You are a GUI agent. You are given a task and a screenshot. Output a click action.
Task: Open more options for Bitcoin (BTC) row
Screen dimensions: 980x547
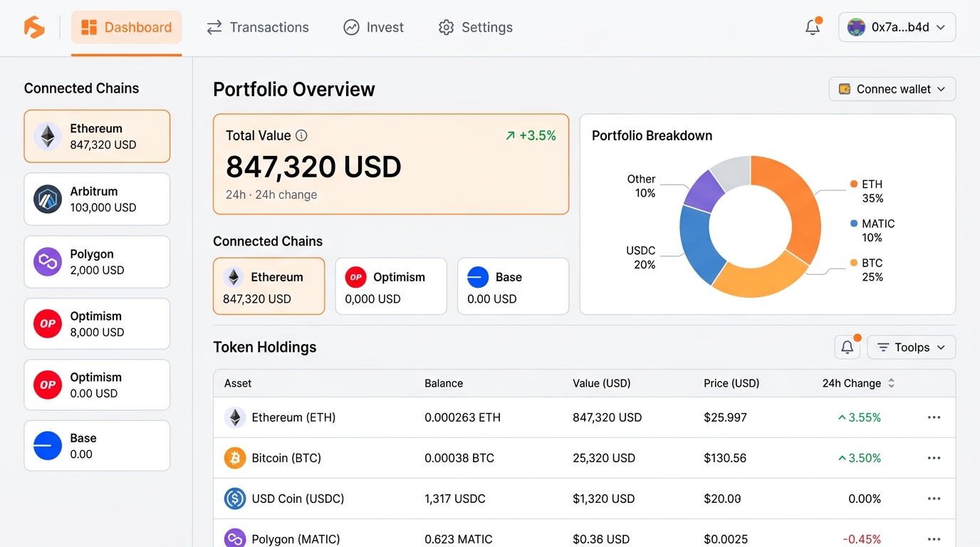[934, 458]
